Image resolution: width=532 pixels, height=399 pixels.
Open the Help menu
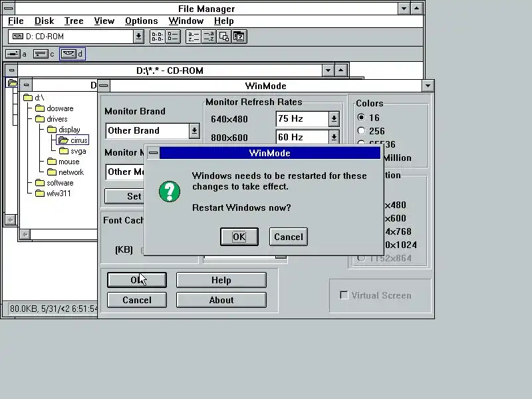tap(224, 21)
